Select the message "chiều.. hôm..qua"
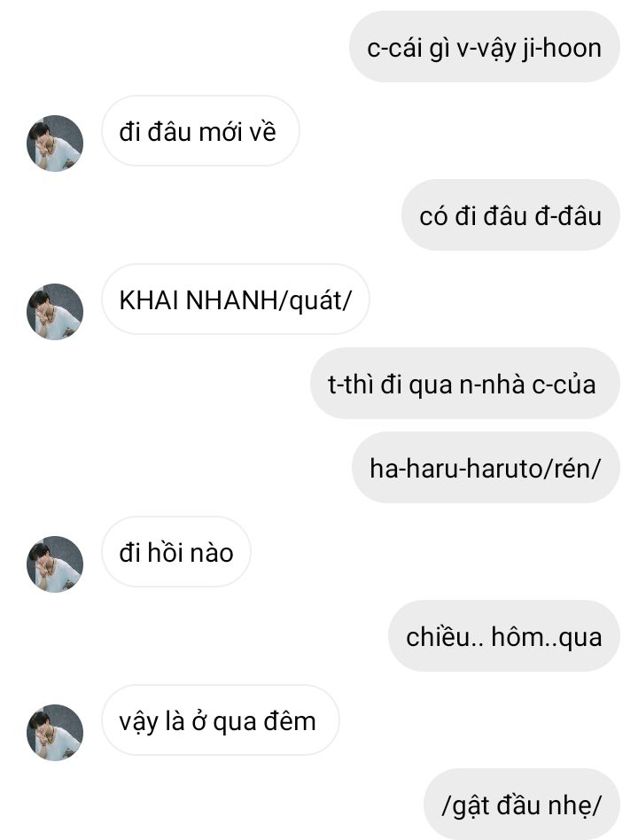The height and width of the screenshot is (840, 638). pyautogui.click(x=503, y=636)
